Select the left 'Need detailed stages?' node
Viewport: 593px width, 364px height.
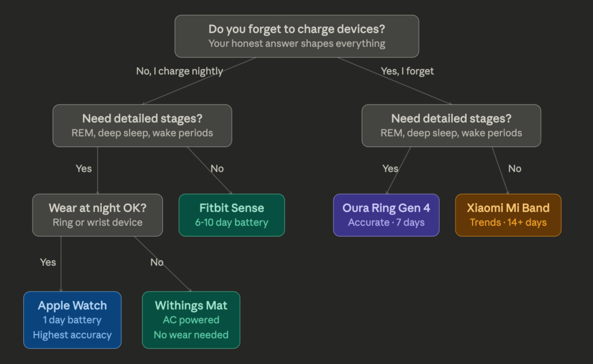click(x=142, y=126)
